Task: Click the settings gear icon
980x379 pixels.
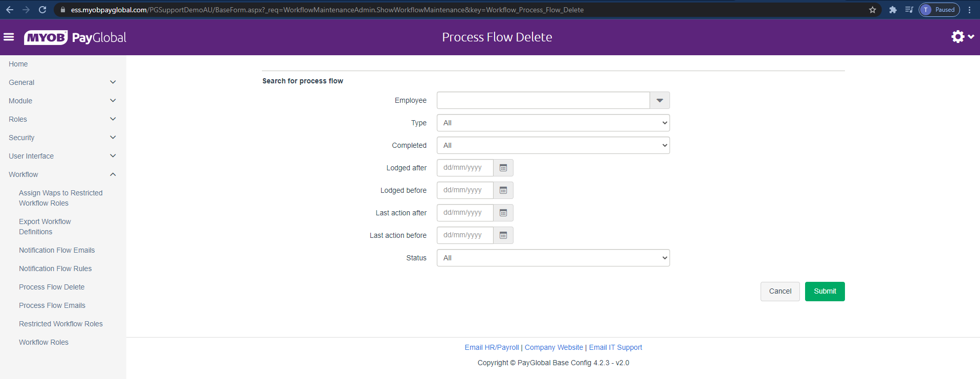Action: click(957, 37)
